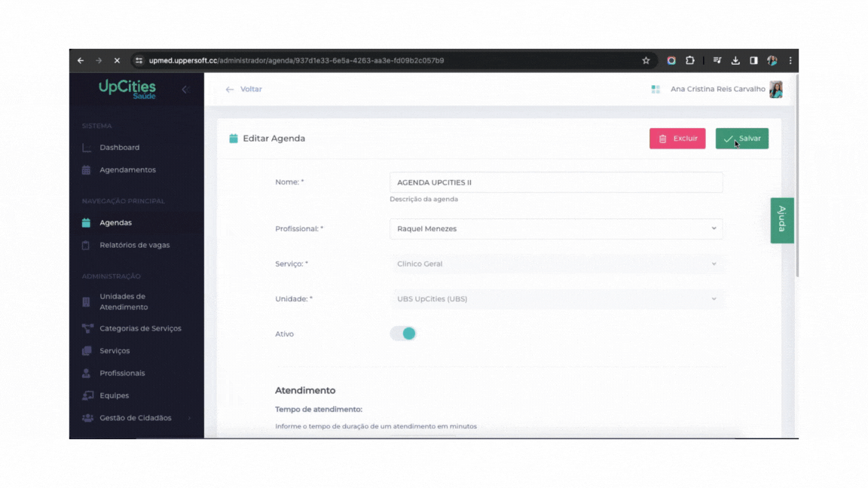Open Categorias de Serviços menu item
This screenshot has width=868, height=488.
tap(141, 328)
